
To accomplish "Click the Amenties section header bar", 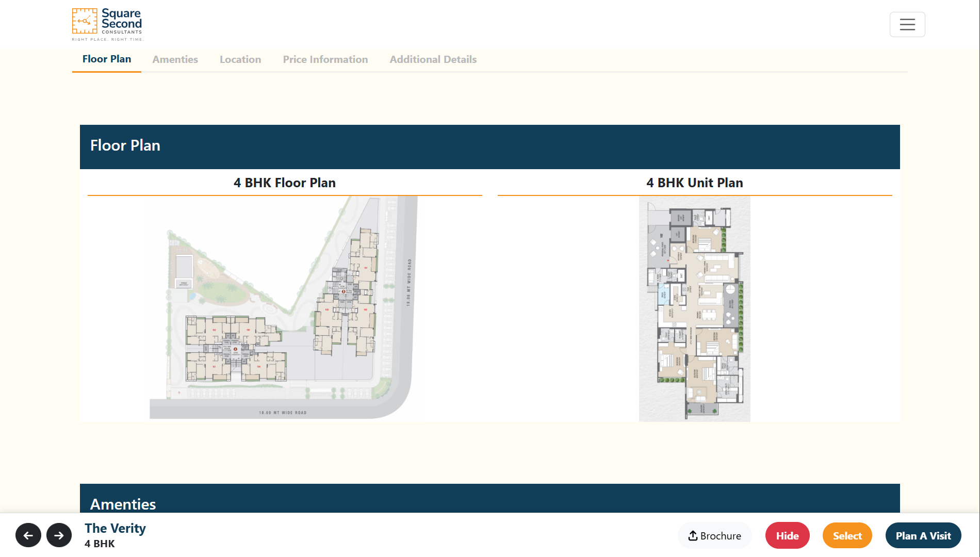I will click(x=490, y=498).
